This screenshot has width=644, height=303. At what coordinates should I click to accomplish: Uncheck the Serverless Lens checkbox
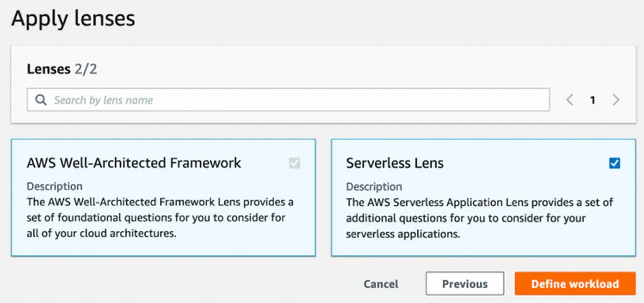pyautogui.click(x=614, y=163)
